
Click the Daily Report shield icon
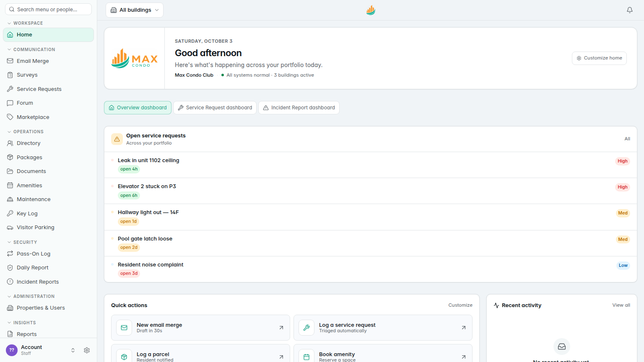coord(10,268)
